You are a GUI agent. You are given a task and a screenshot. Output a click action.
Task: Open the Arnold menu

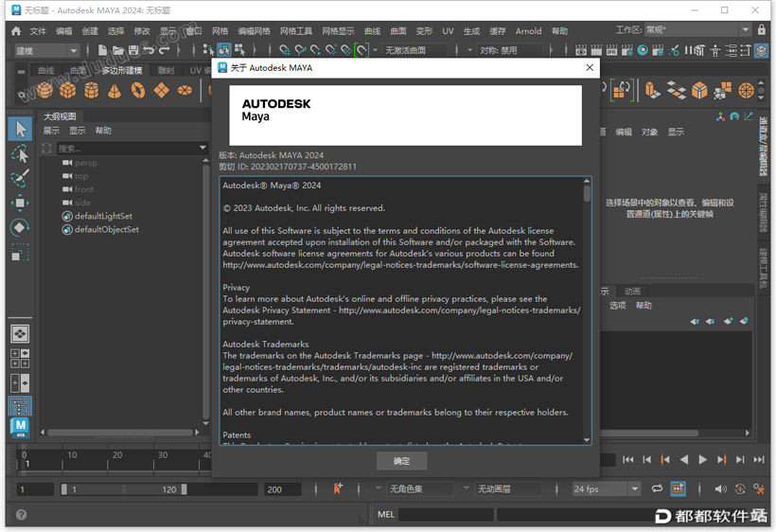tap(528, 31)
